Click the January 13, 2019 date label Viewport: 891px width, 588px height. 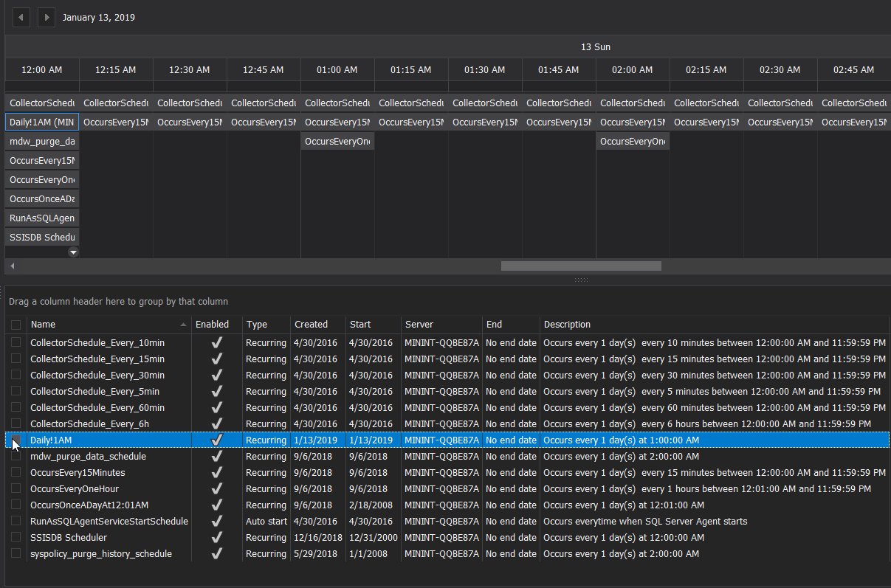pos(98,17)
